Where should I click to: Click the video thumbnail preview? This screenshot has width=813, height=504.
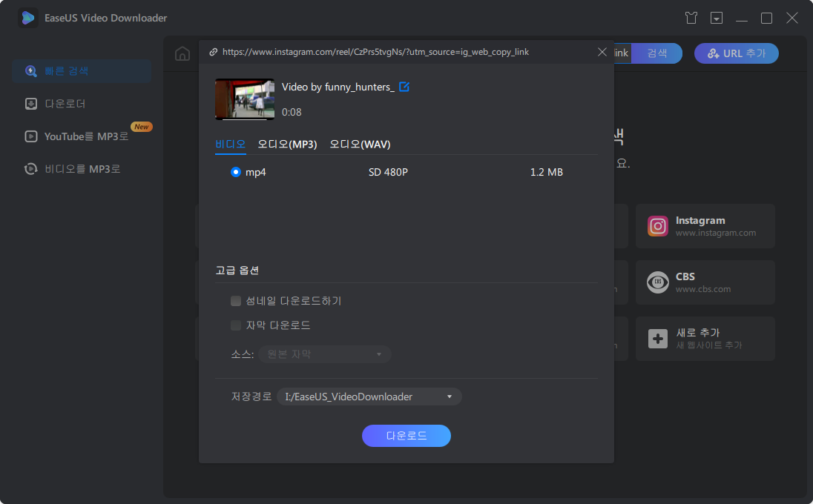245,99
